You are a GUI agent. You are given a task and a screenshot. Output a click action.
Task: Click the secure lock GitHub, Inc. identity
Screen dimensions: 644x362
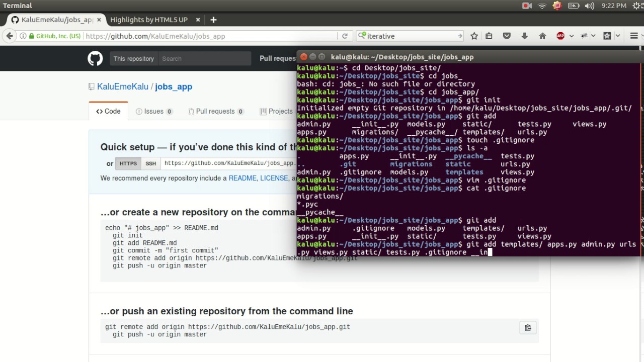(x=55, y=36)
